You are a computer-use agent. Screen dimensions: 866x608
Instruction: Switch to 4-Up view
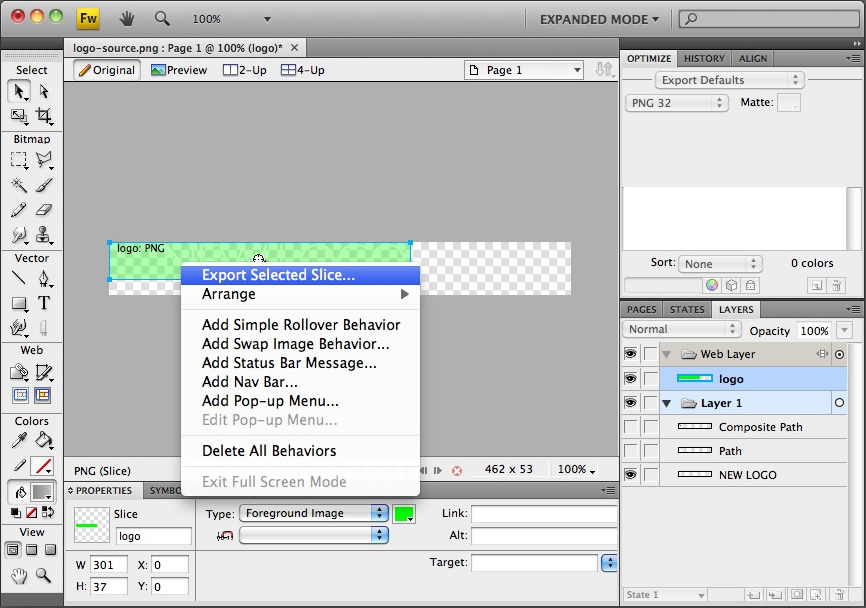click(302, 70)
